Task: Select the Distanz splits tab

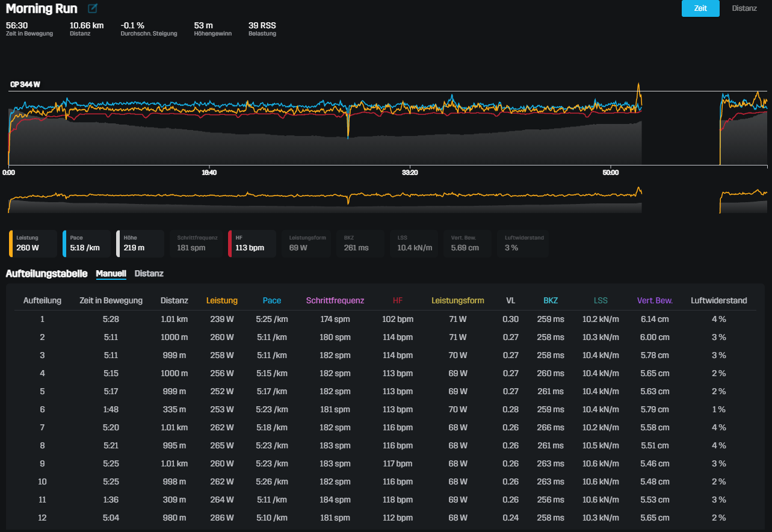Action: [x=149, y=274]
